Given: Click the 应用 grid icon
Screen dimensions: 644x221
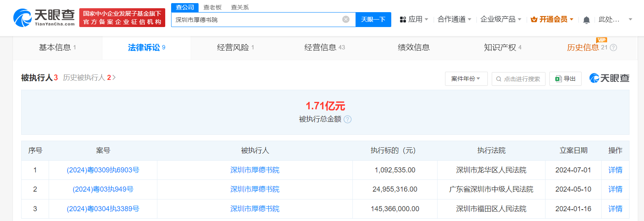Looking at the screenshot, I should (x=403, y=20).
